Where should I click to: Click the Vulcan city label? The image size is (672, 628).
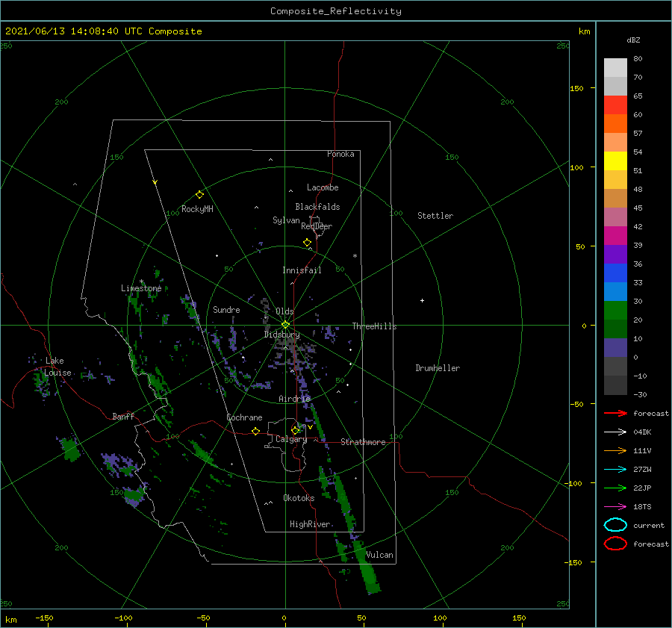click(x=379, y=555)
